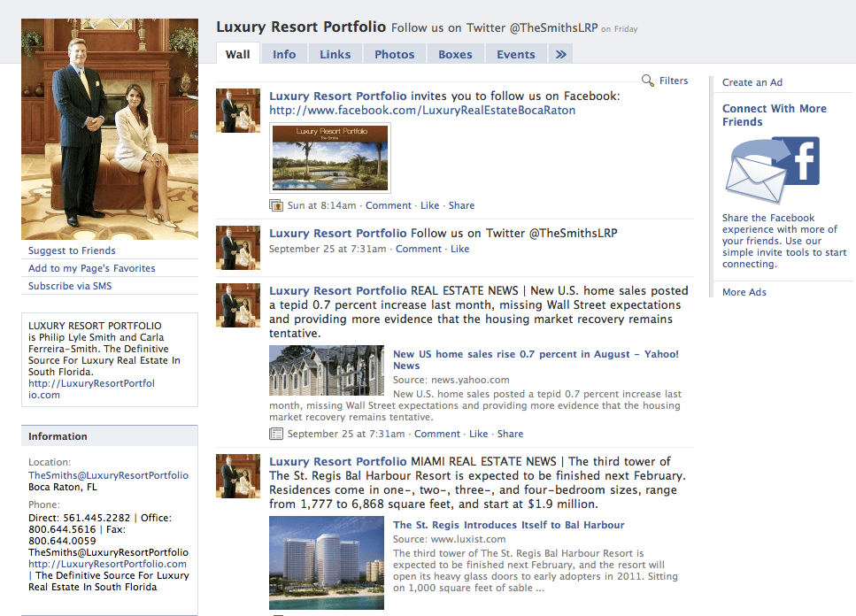856x616 pixels.
Task: Click More Ads
Action: point(744,292)
